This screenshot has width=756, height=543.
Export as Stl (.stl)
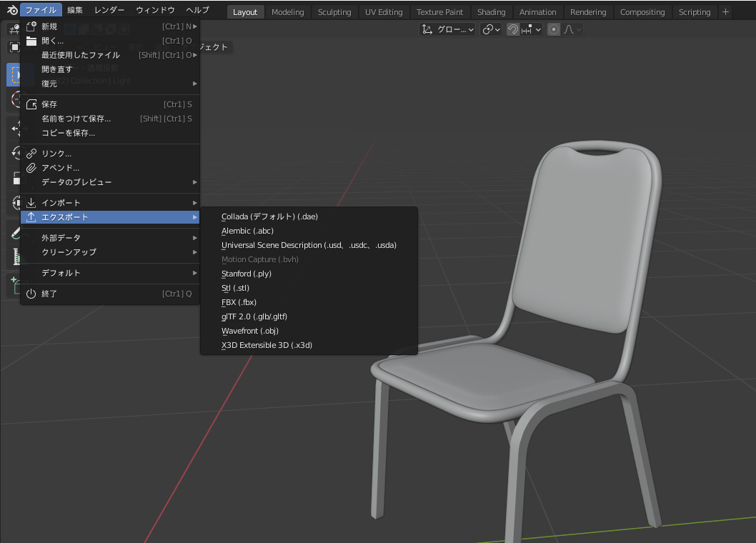click(x=309, y=288)
